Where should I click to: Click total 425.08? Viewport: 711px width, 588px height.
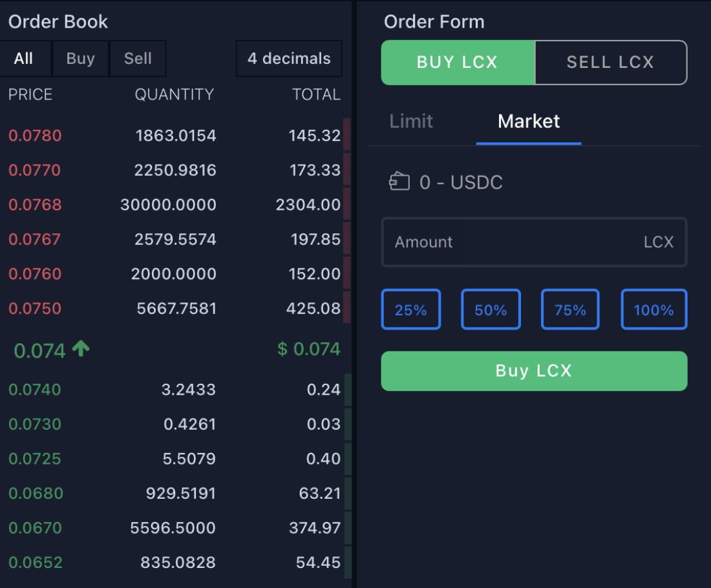tap(313, 308)
